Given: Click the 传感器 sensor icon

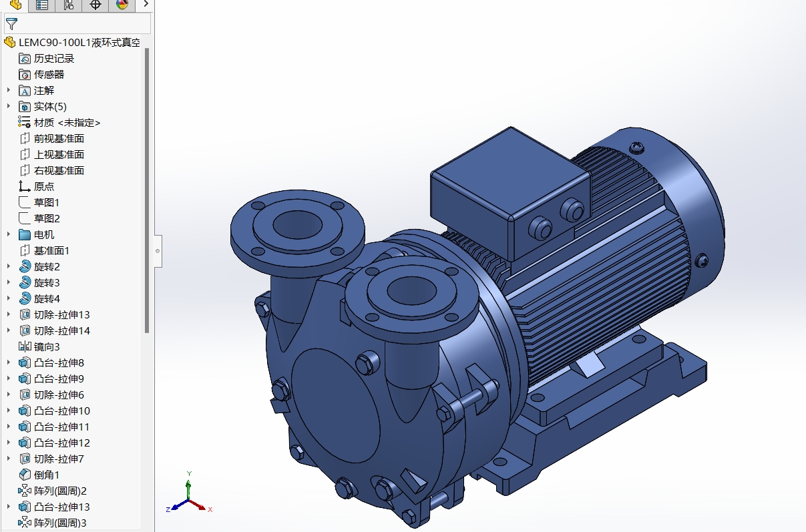Looking at the screenshot, I should tap(25, 74).
